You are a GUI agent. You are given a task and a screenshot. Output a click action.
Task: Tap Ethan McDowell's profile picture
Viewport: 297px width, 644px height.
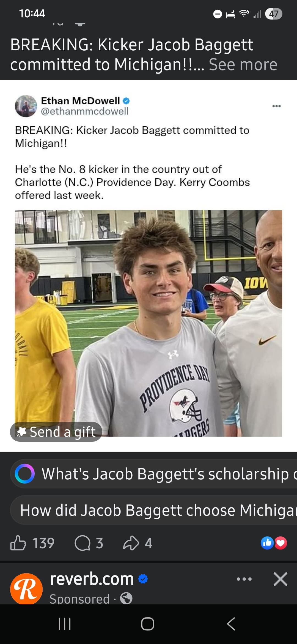point(26,106)
